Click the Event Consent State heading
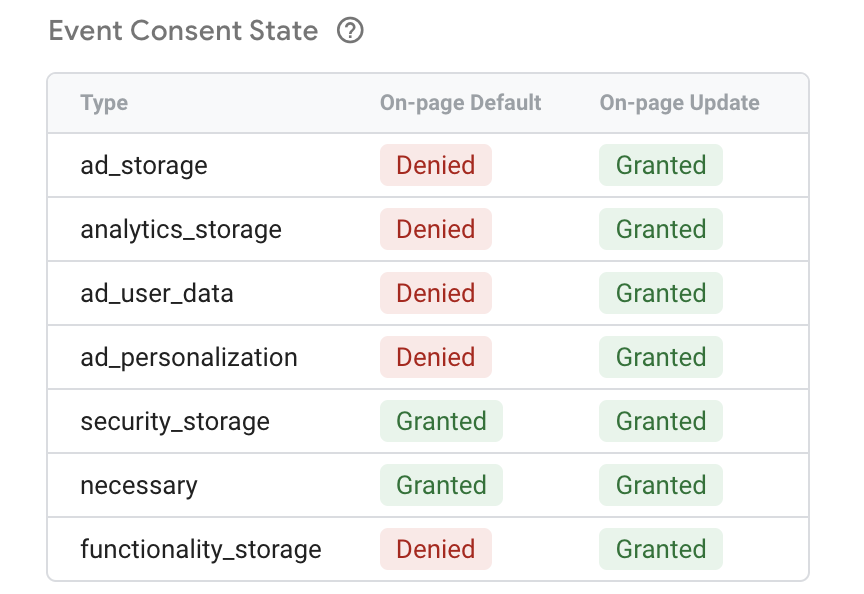864x594 pixels. 183,31
